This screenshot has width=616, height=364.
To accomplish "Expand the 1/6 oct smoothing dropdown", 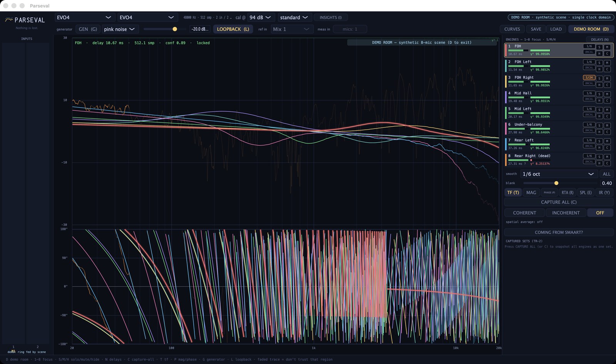I will tap(559, 174).
